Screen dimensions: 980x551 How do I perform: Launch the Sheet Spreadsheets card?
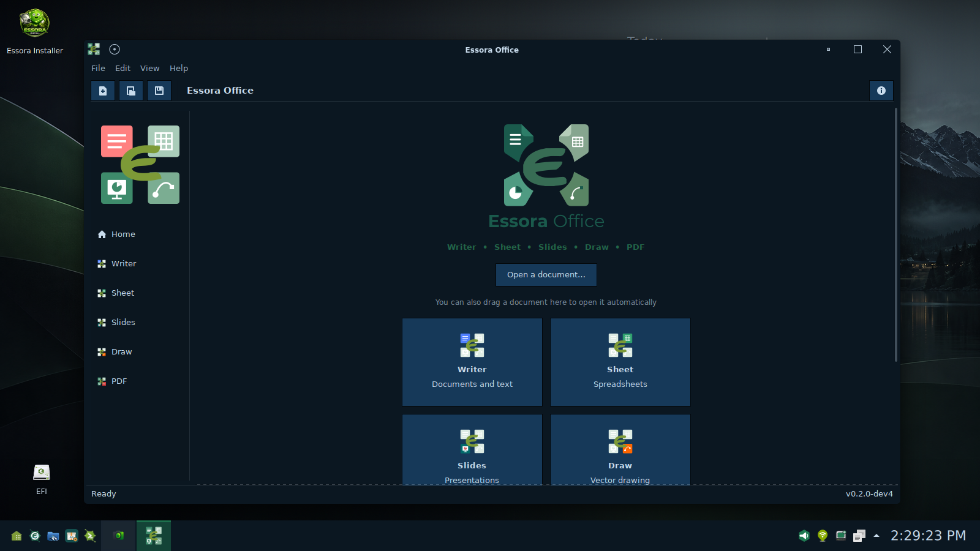pyautogui.click(x=620, y=362)
